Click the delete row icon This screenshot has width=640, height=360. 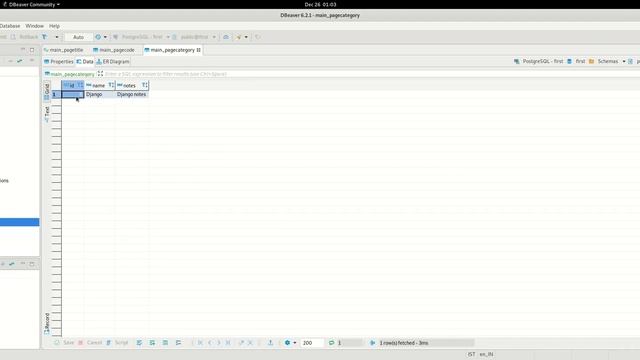point(178,342)
